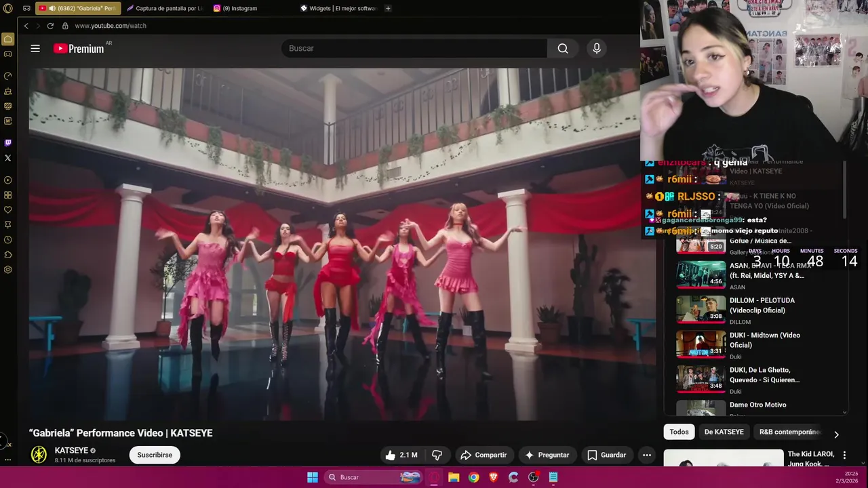Focus the YouTube Buscar search field
Screen dimensions: 868x488
414,48
